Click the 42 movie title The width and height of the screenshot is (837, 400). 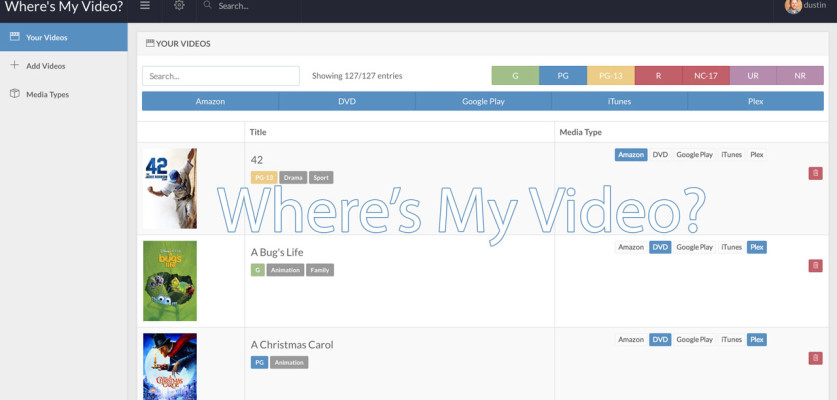pos(257,160)
